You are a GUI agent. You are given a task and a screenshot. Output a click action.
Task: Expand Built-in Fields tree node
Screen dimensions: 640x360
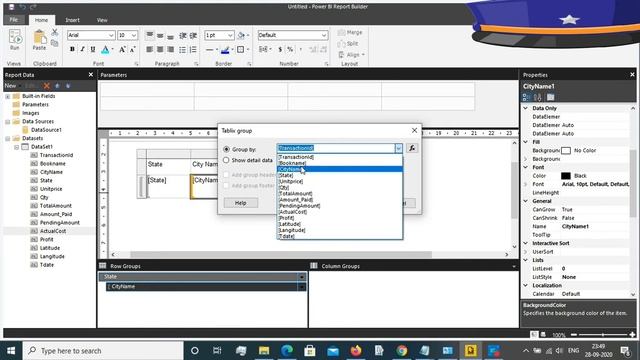(8, 96)
